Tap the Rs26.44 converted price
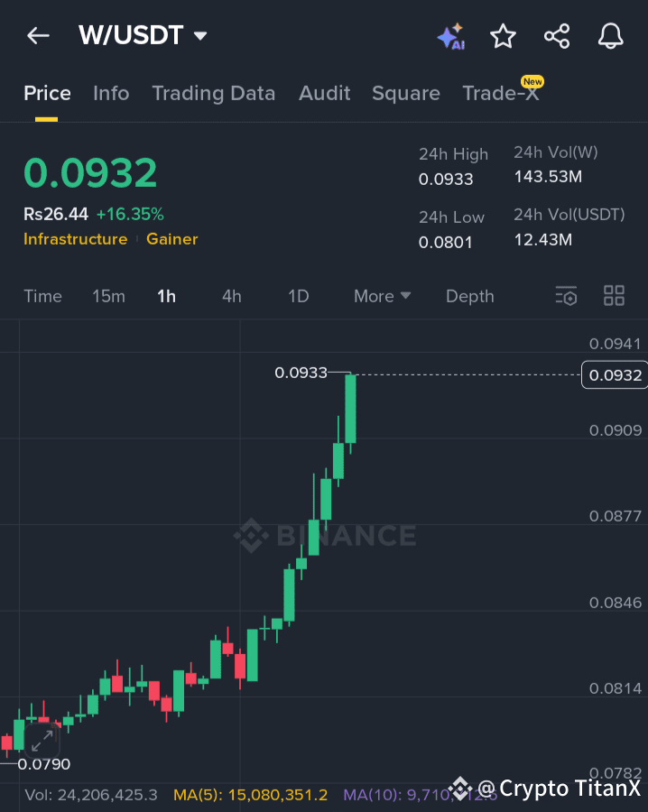Image resolution: width=648 pixels, height=812 pixels. [x=56, y=214]
